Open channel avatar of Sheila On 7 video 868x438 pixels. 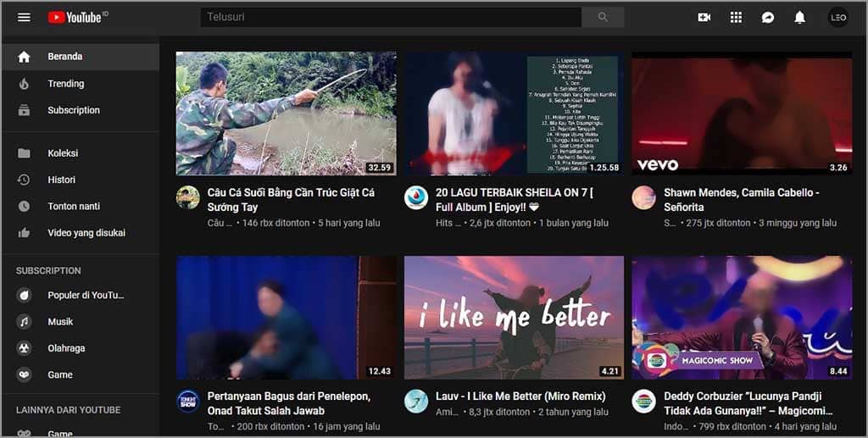(415, 197)
